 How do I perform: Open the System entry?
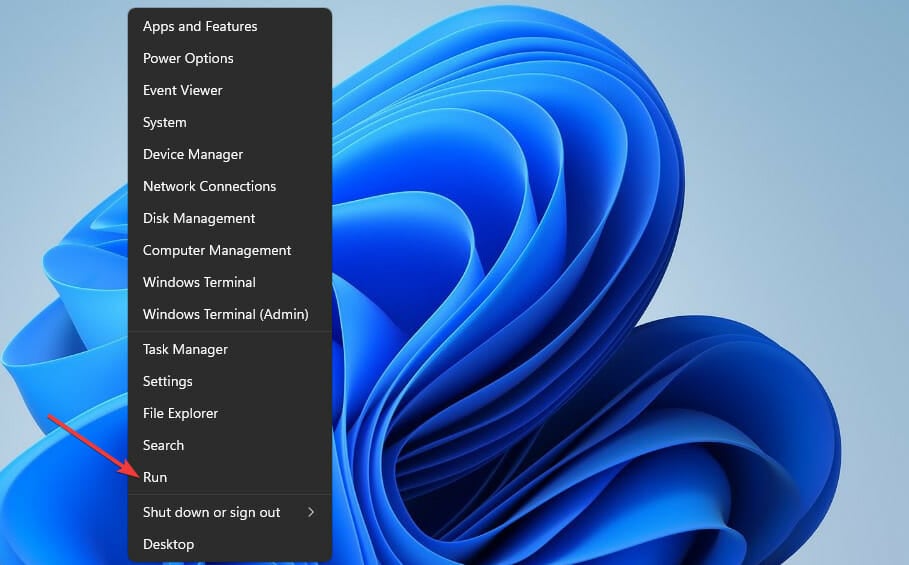click(230, 122)
